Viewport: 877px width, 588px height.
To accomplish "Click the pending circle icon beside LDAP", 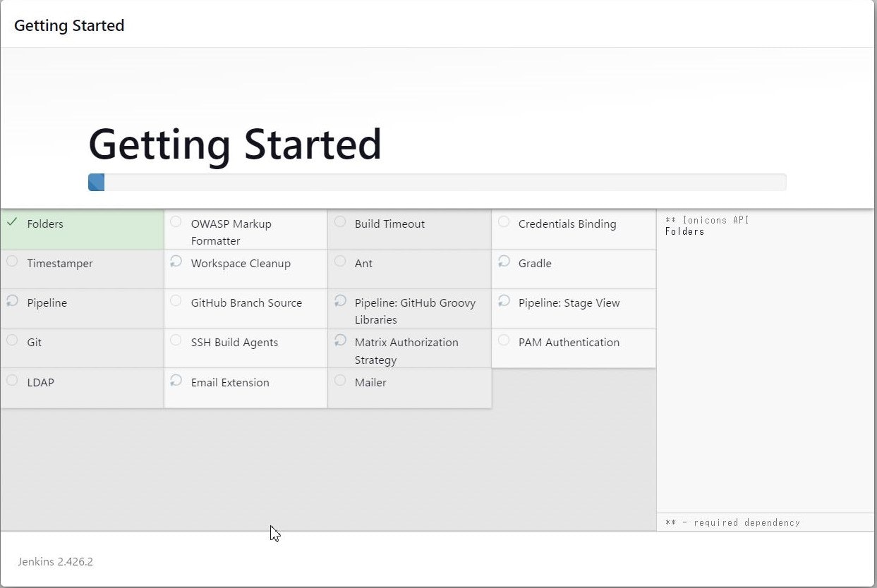I will (x=12, y=380).
